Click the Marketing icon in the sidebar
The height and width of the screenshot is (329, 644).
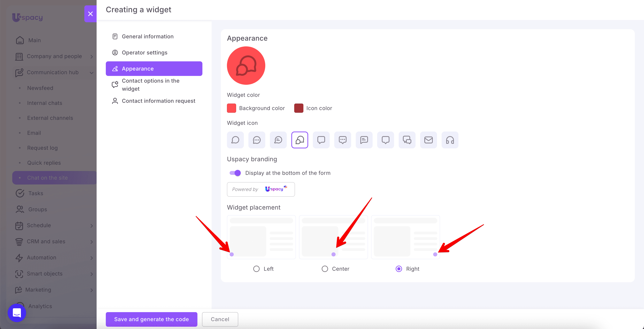(19, 290)
